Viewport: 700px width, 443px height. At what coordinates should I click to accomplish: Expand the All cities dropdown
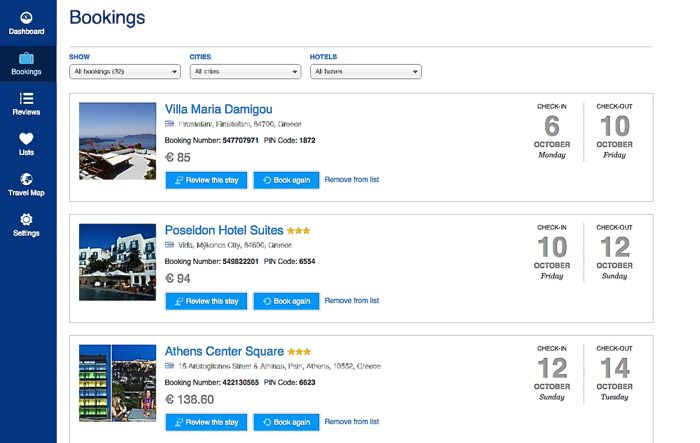tap(246, 71)
